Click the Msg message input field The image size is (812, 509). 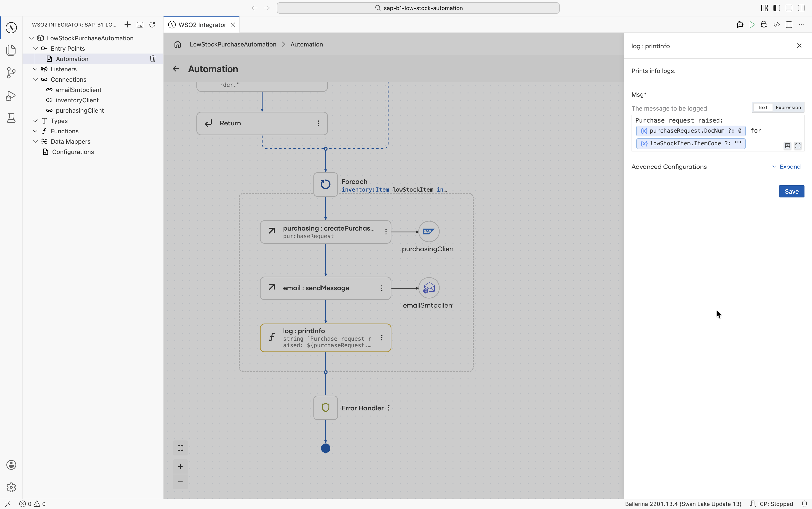718,133
